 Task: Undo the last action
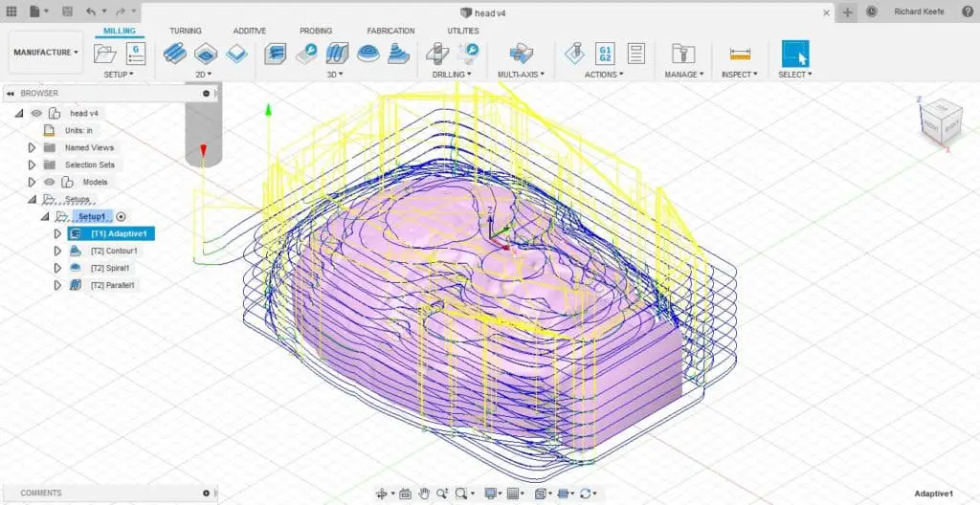(91, 11)
